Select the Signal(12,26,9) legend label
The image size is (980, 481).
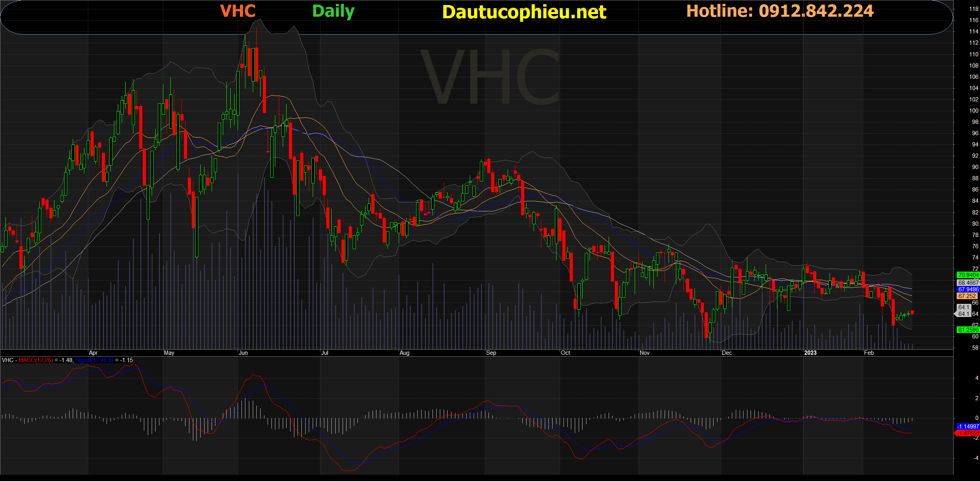pos(94,360)
